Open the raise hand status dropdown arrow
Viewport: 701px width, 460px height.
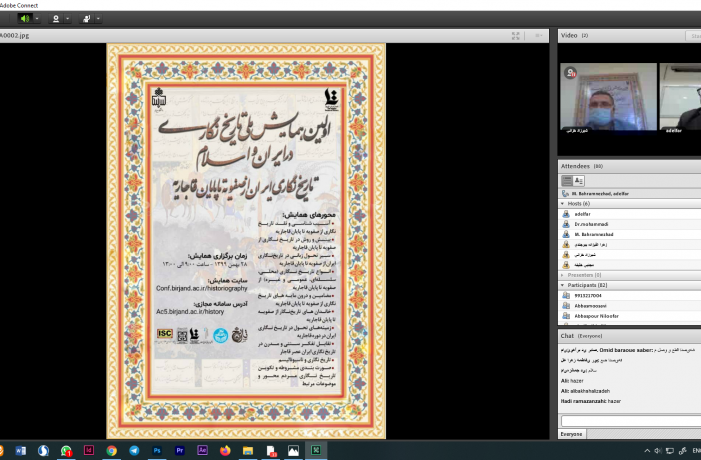click(98, 18)
